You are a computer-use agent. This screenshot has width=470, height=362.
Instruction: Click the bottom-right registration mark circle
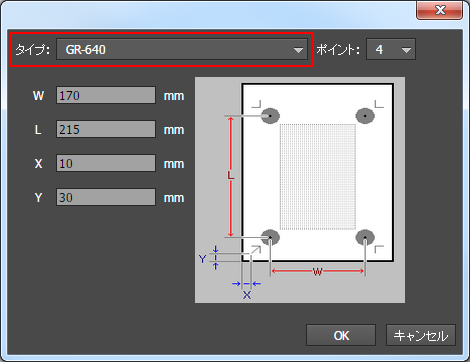pyautogui.click(x=365, y=237)
